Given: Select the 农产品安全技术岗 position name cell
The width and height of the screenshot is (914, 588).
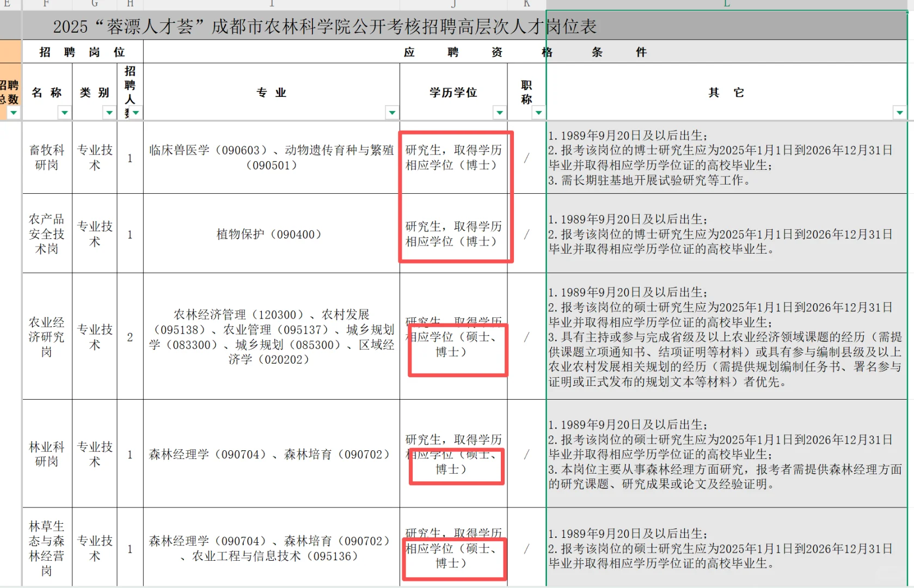Looking at the screenshot, I should click(x=47, y=234).
